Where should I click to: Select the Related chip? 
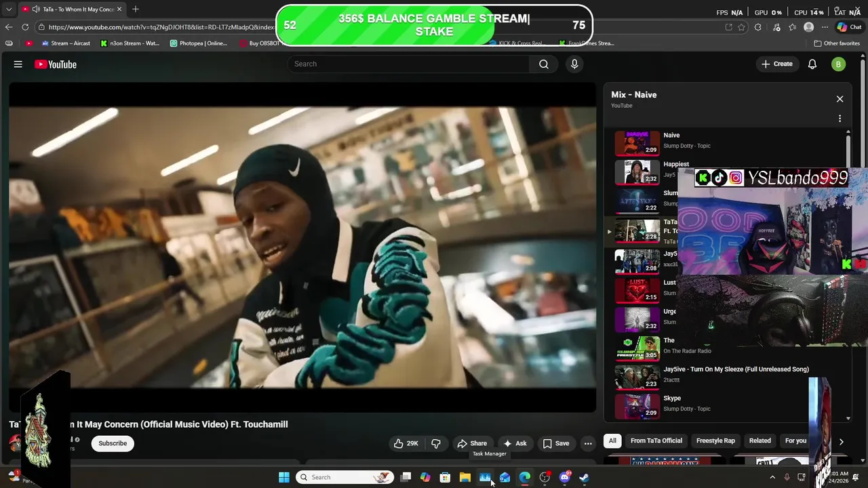coord(760,441)
